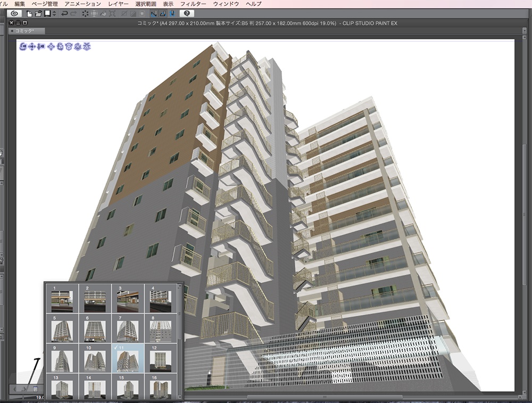This screenshot has width=532, height=403.
Task: Select the 3D object move tool
Action: coord(51,47)
